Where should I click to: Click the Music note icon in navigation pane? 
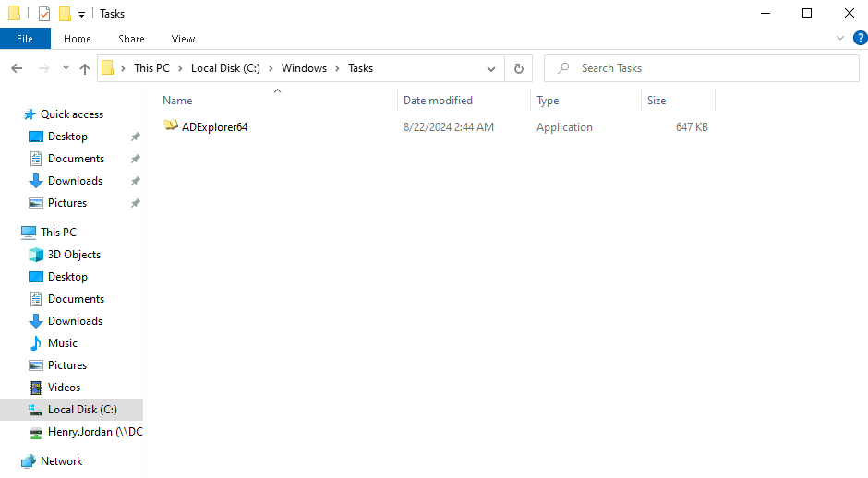pyautogui.click(x=35, y=343)
